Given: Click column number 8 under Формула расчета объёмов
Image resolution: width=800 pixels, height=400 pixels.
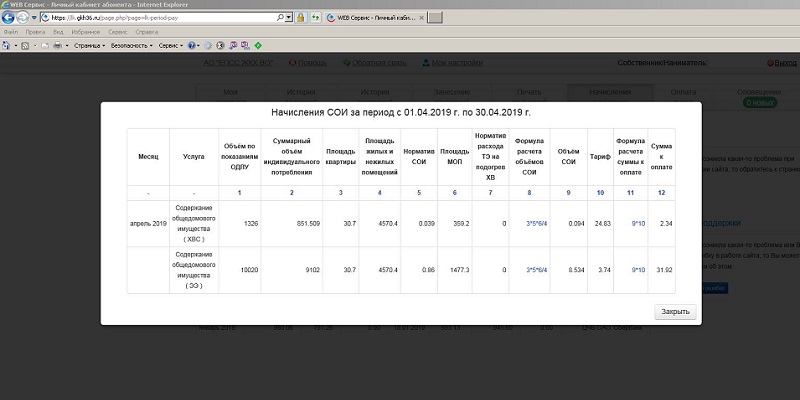Looking at the screenshot, I should (529, 193).
